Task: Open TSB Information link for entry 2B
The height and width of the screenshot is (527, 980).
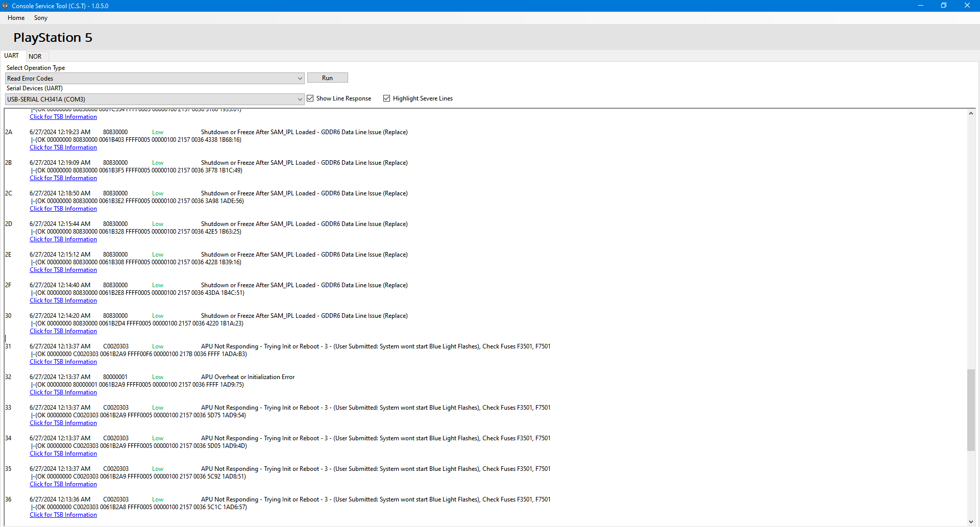Action: [63, 178]
